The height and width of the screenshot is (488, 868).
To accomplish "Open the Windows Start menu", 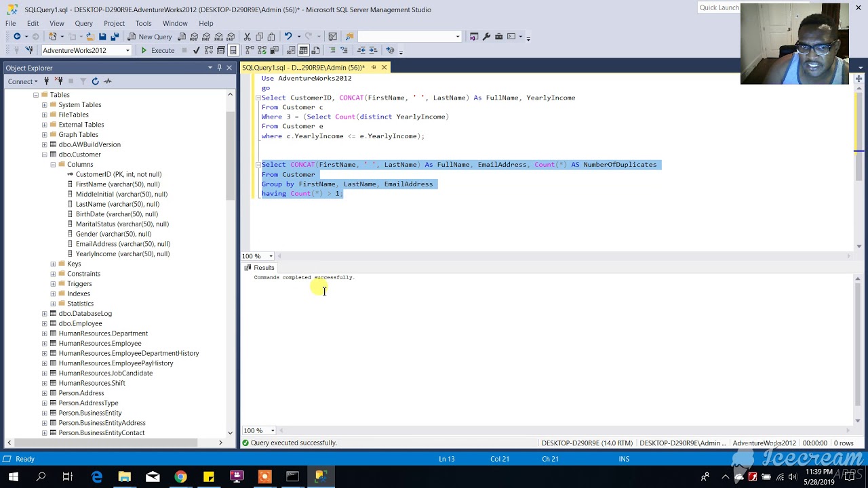I will (13, 477).
